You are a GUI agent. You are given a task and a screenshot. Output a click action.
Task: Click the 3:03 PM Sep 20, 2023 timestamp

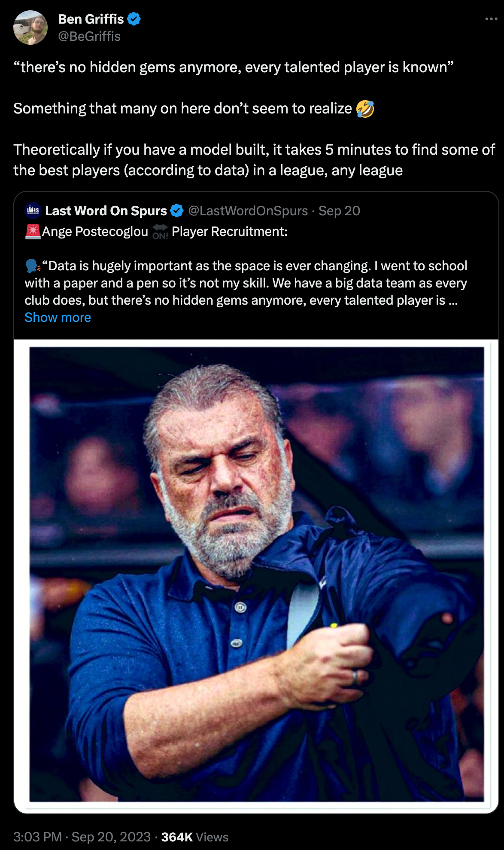tap(82, 837)
